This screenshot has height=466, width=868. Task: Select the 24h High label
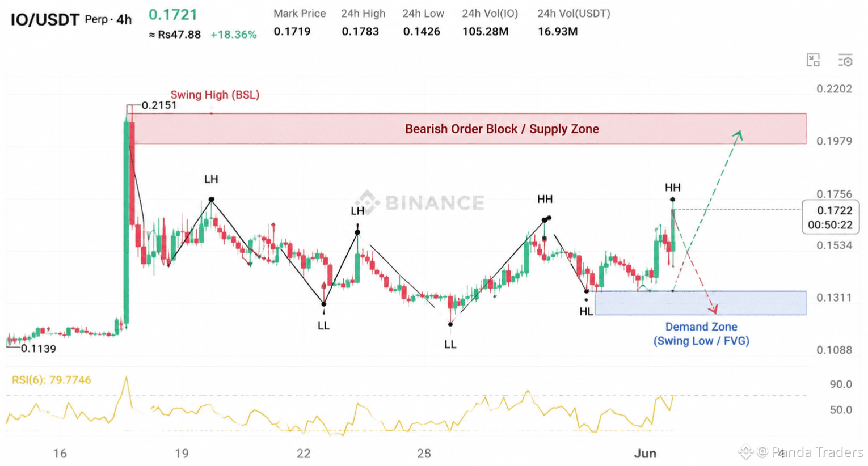363,14
